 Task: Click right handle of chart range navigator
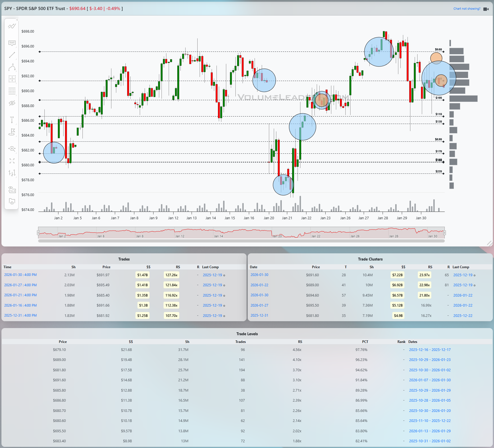[444, 233]
